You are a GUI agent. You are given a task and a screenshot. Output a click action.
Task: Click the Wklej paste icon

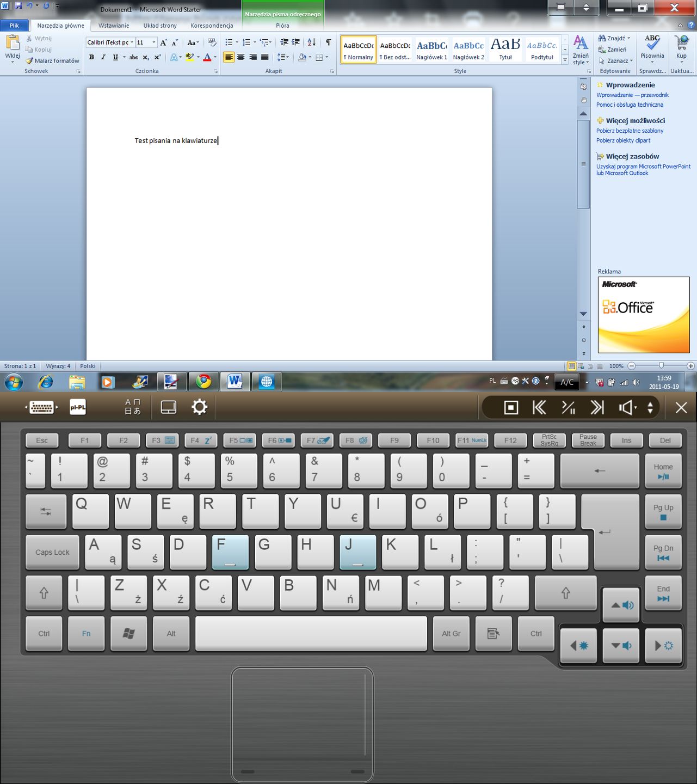(13, 43)
